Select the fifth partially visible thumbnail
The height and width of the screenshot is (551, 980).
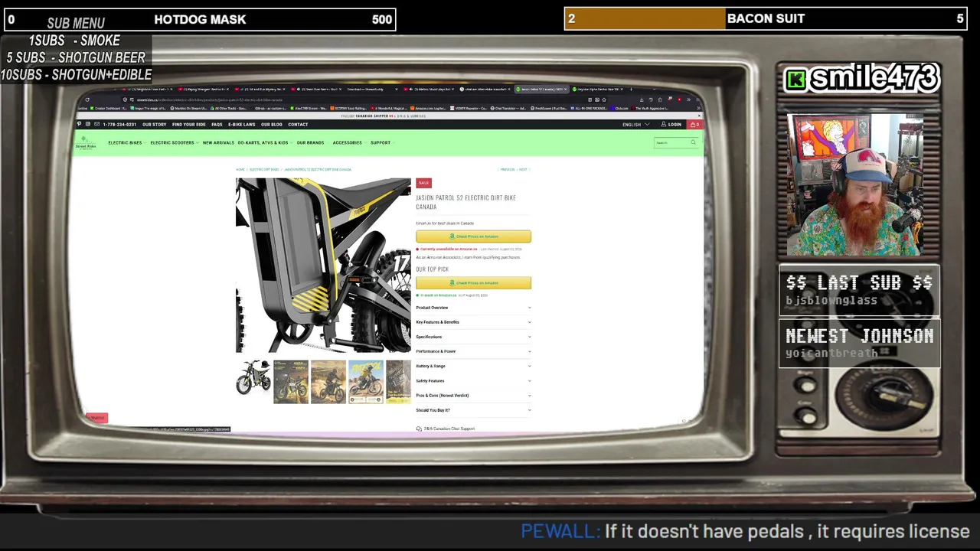(x=398, y=381)
